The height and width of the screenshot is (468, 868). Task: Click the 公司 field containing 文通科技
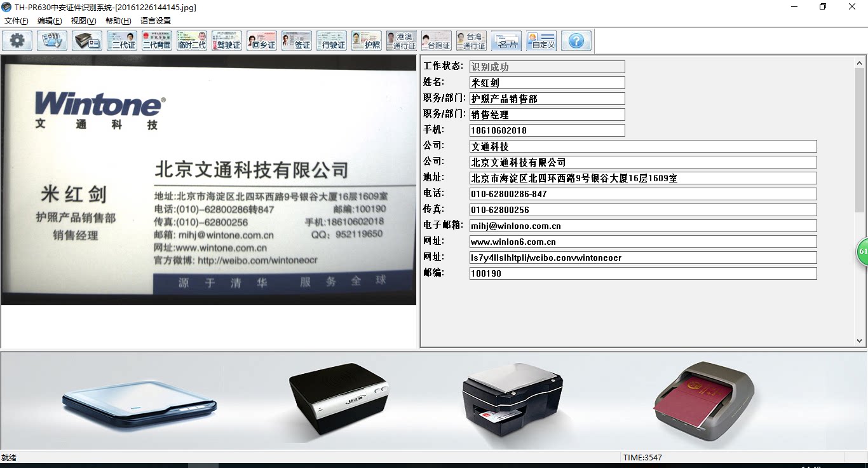point(643,146)
